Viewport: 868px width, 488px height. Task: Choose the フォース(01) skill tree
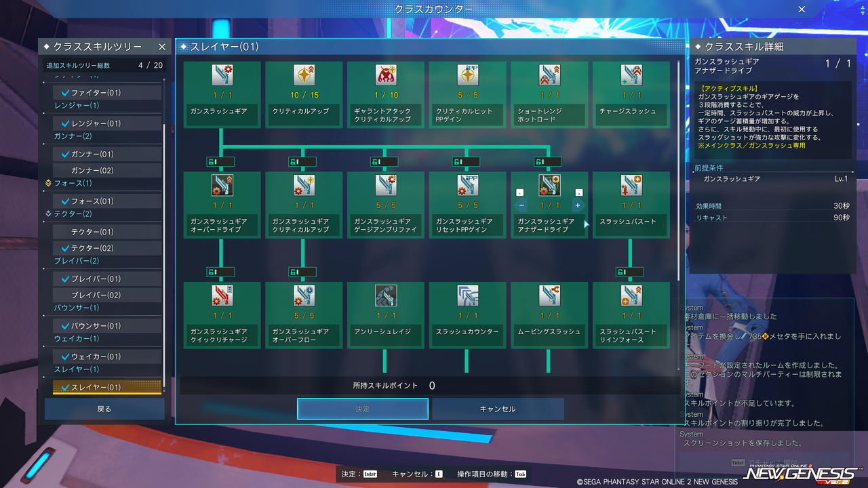[x=107, y=201]
